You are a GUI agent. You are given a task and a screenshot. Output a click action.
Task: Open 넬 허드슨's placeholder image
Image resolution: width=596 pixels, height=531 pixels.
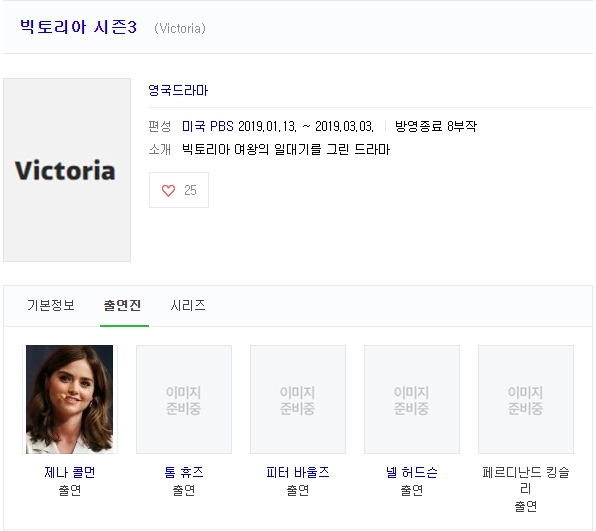click(x=412, y=399)
